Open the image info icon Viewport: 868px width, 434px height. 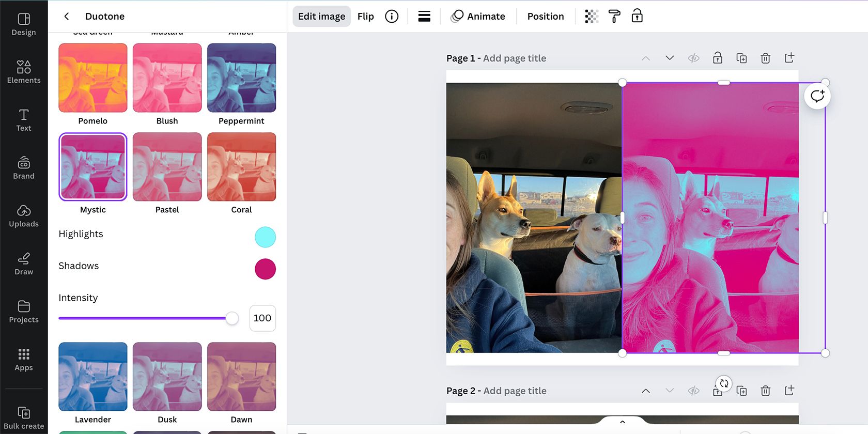[392, 17]
